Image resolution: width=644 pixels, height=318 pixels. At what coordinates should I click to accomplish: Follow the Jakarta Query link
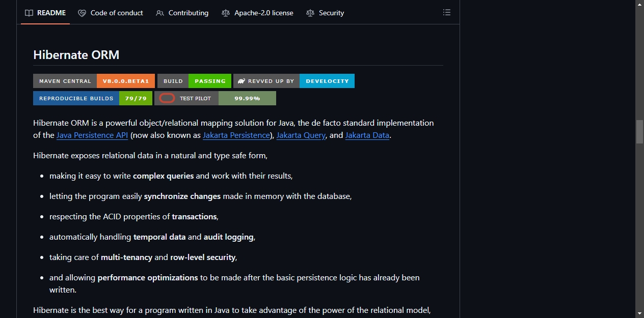point(301,135)
